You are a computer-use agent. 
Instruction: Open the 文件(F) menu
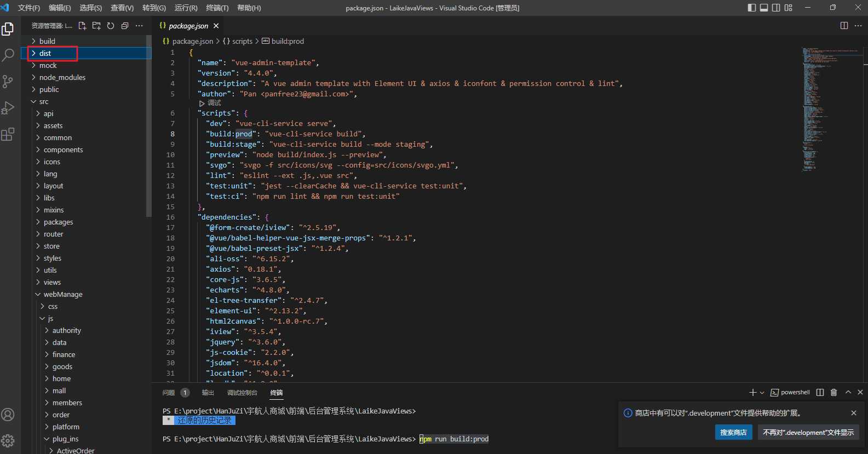(x=29, y=8)
